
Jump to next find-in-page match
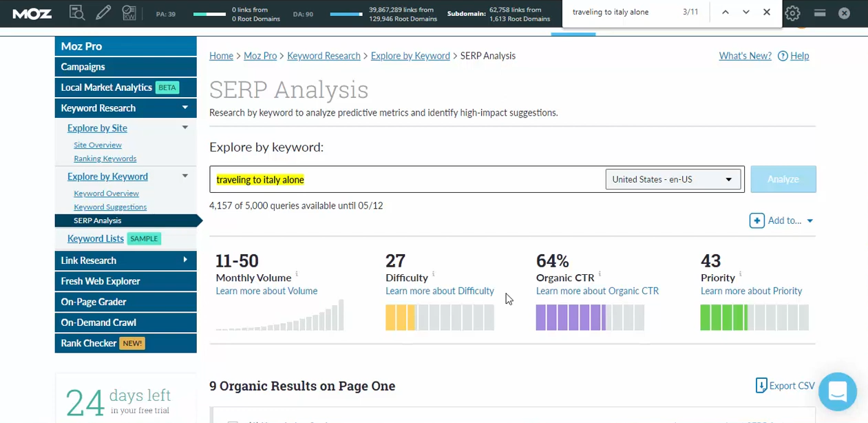pyautogui.click(x=745, y=12)
